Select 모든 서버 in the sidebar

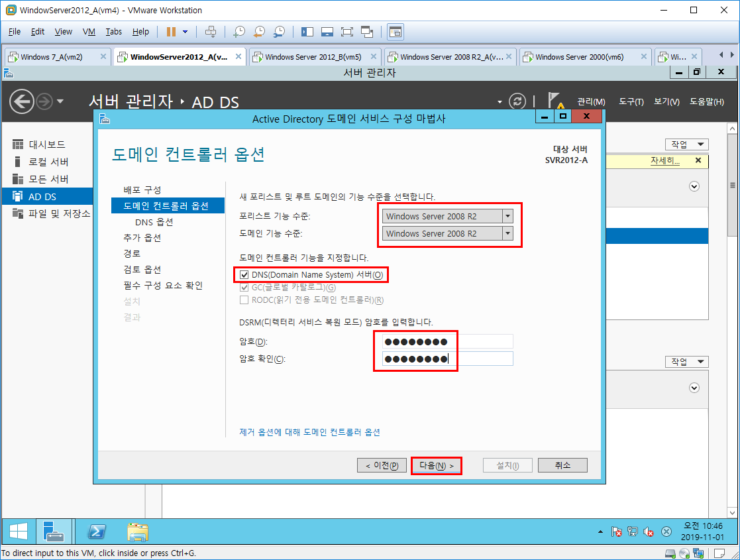pos(47,180)
